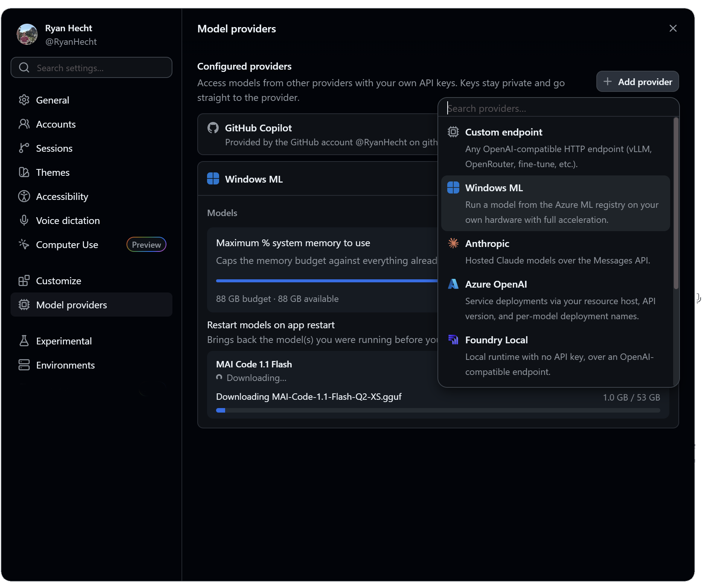Close the Model providers dialog
This screenshot has height=588, width=704.
[x=673, y=29]
